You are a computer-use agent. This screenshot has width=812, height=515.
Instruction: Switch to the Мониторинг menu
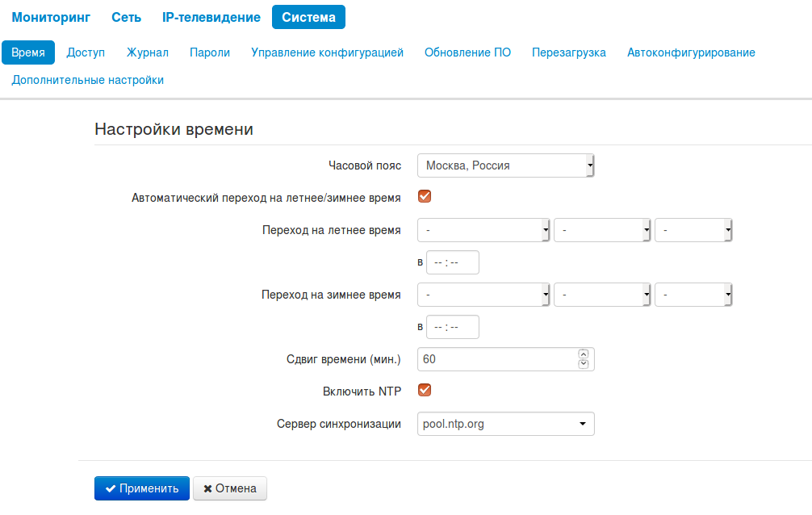(x=51, y=17)
